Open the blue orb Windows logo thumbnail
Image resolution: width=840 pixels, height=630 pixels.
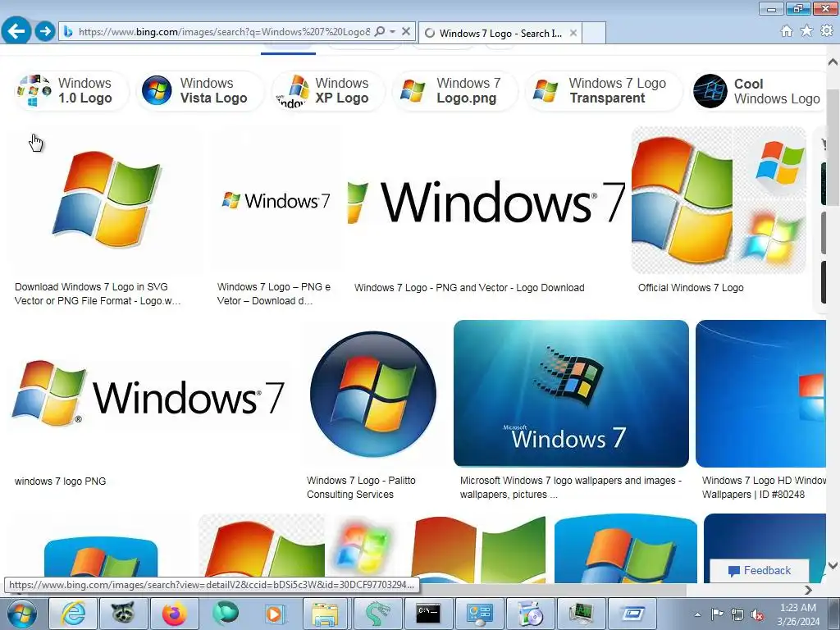(373, 394)
